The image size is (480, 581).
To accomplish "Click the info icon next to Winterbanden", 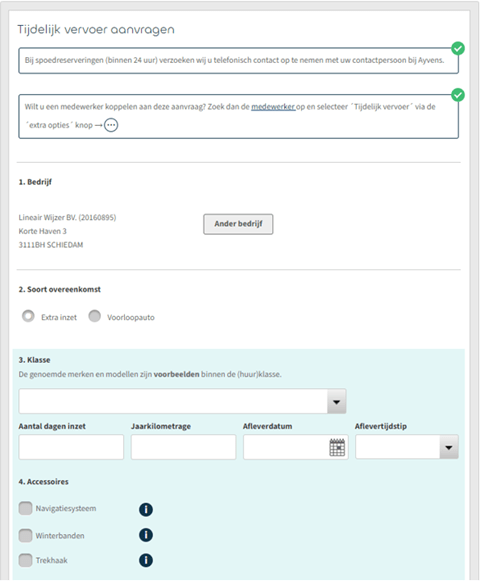I will tap(146, 535).
